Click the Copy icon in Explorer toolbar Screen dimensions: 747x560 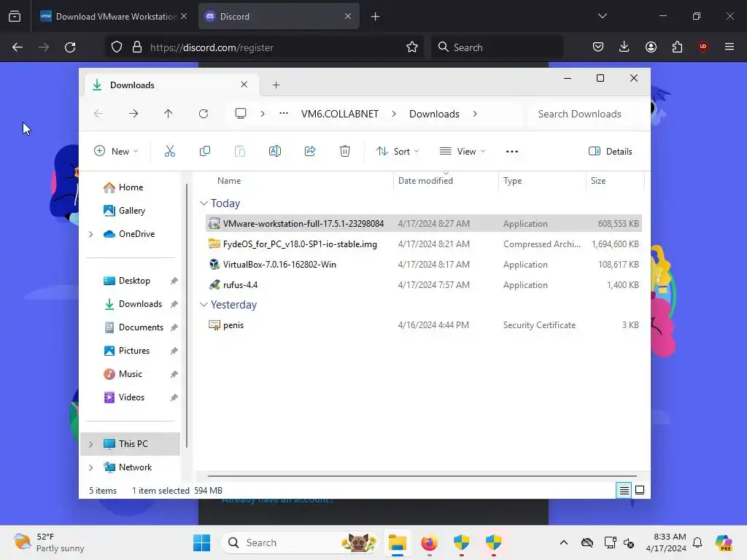tap(205, 152)
